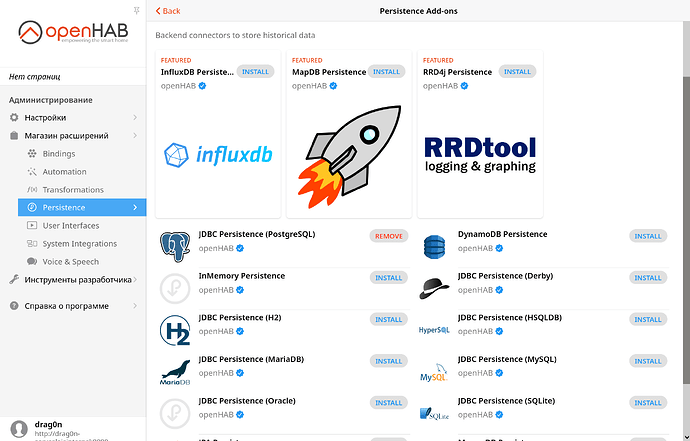Expand the Инструменты разработчика chevron
The width and height of the screenshot is (690, 441).
(135, 279)
